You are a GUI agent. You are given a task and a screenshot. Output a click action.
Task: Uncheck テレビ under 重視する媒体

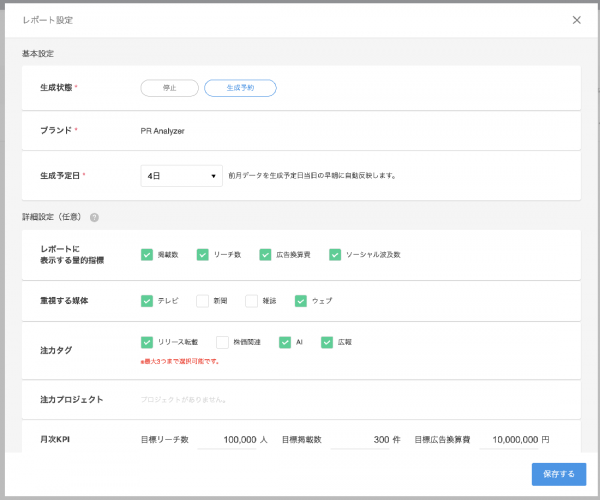pos(147,300)
